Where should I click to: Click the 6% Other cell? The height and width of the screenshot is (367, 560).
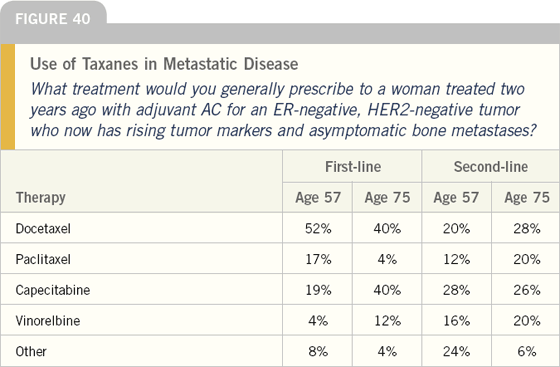(527, 351)
